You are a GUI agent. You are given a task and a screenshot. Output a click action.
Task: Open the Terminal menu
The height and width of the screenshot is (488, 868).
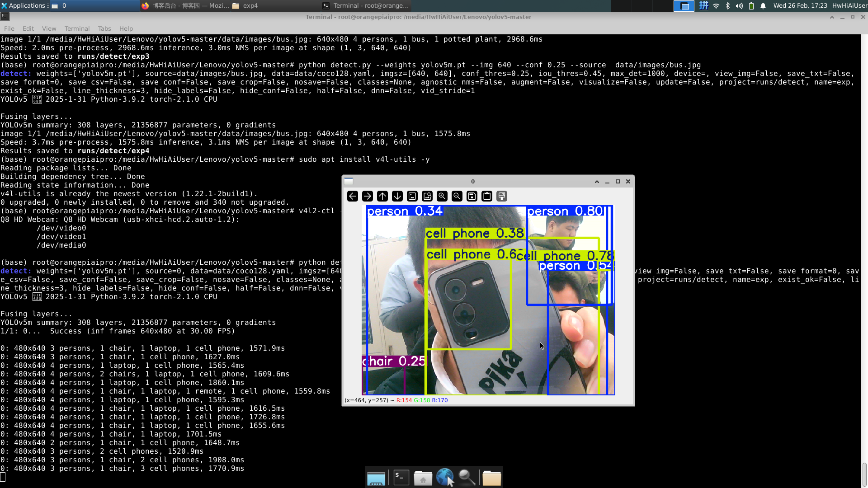click(77, 28)
